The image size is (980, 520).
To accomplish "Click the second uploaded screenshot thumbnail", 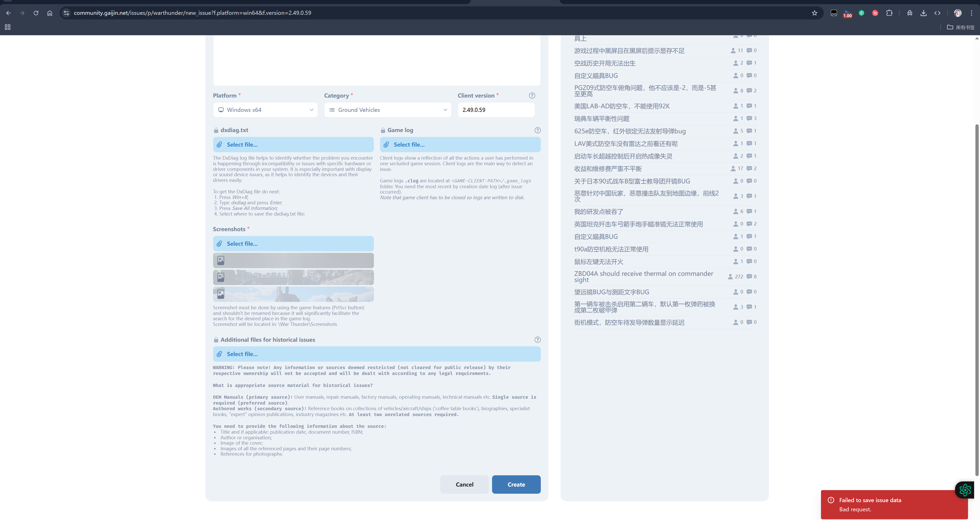I will (x=293, y=277).
